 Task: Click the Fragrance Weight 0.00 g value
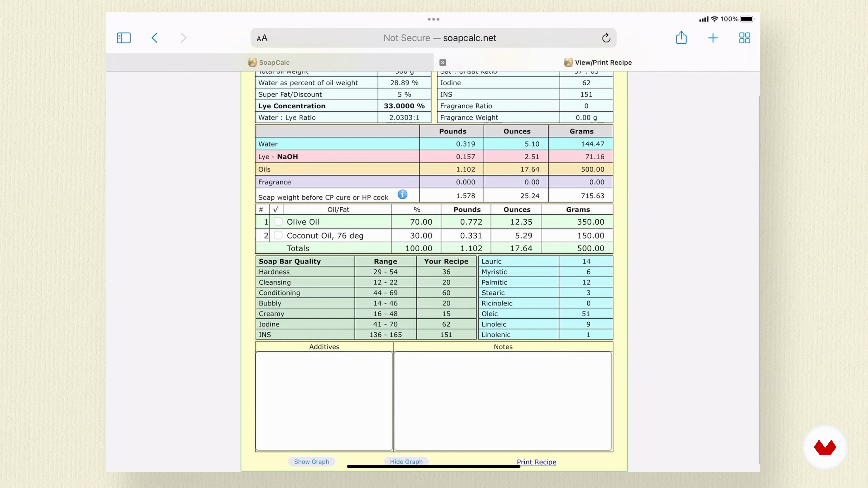586,117
